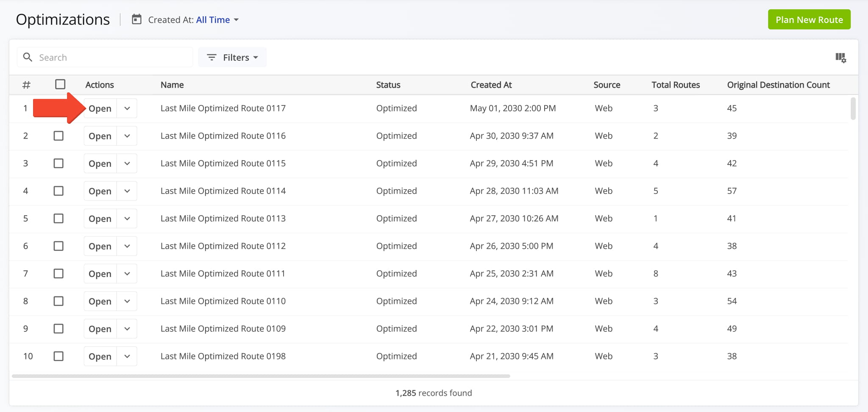Expand actions chevron for Route 0117
The height and width of the screenshot is (412, 868).
[x=127, y=108]
